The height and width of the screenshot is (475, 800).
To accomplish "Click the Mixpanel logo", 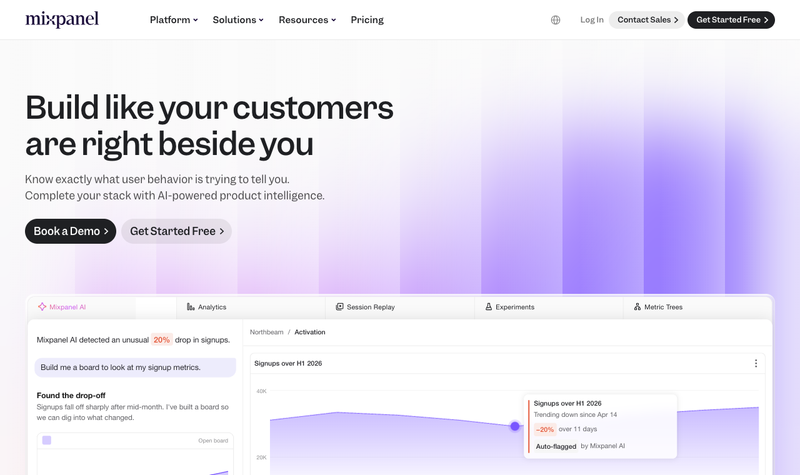I will click(x=62, y=19).
